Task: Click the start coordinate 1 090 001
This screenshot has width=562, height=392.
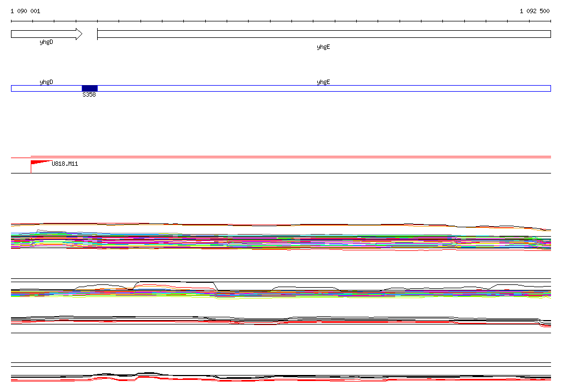Action: (x=25, y=11)
